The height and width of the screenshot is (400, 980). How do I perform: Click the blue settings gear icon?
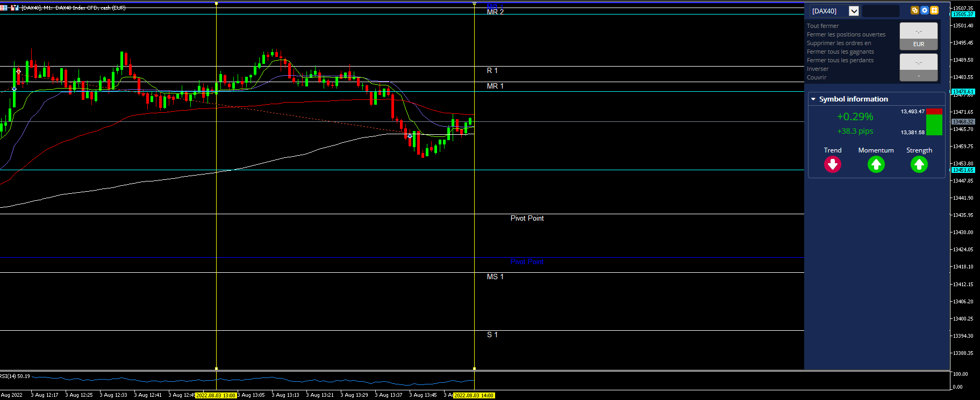(x=925, y=10)
